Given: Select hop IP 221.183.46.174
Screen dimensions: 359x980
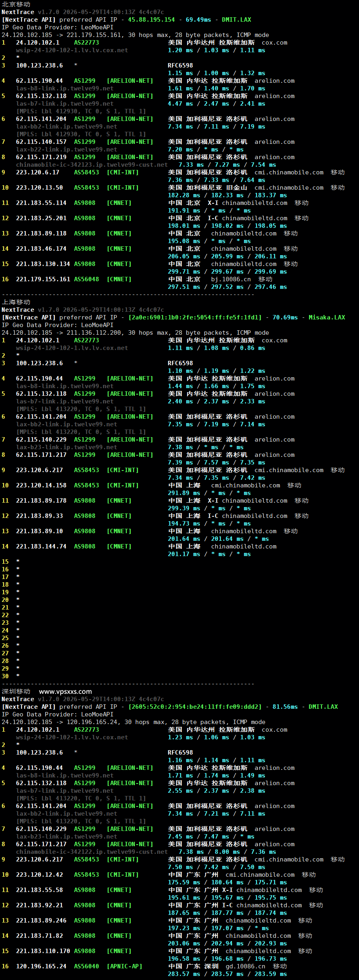Looking at the screenshot, I should click(x=41, y=248).
